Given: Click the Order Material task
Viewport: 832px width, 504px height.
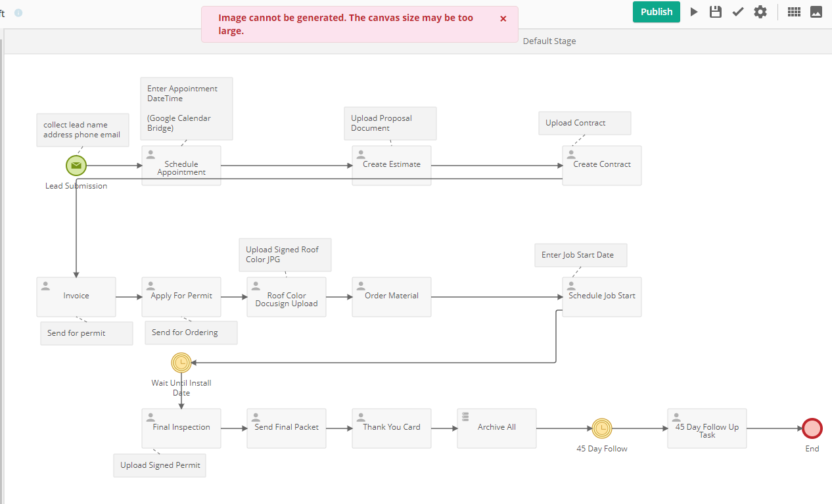Looking at the screenshot, I should tap(392, 297).
